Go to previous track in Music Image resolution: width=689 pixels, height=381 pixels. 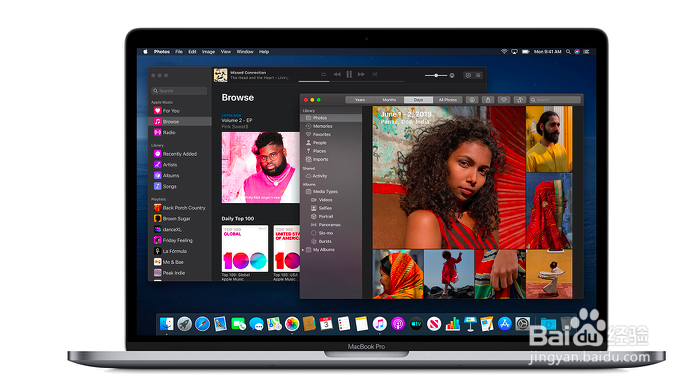click(x=337, y=74)
